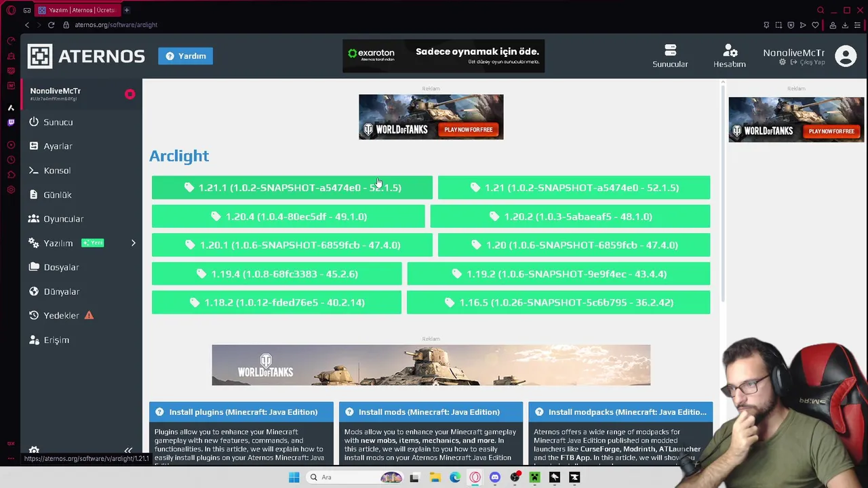Open the Konsol terminal icon

34,170
